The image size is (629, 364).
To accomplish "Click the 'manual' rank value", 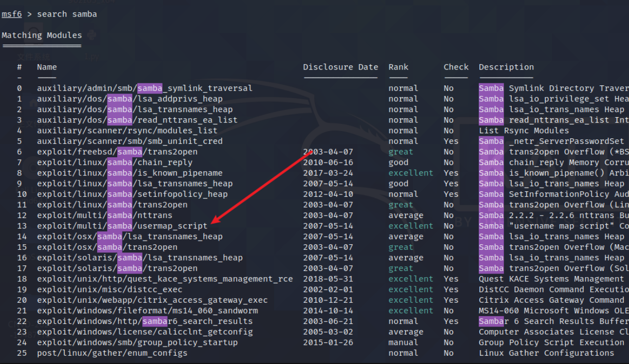I will (404, 342).
